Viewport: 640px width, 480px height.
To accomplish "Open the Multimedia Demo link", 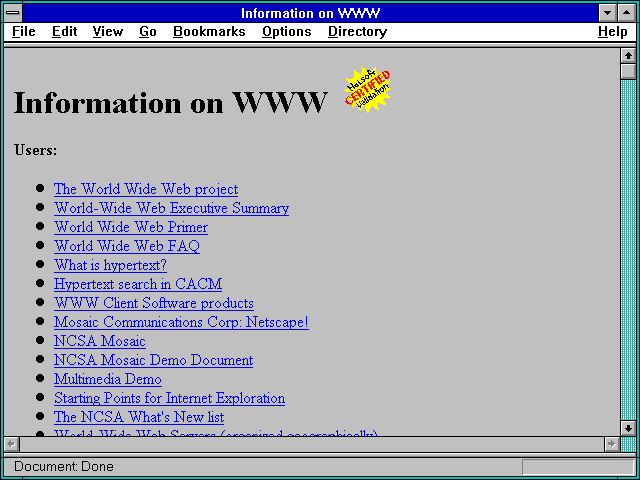I will click(108, 380).
